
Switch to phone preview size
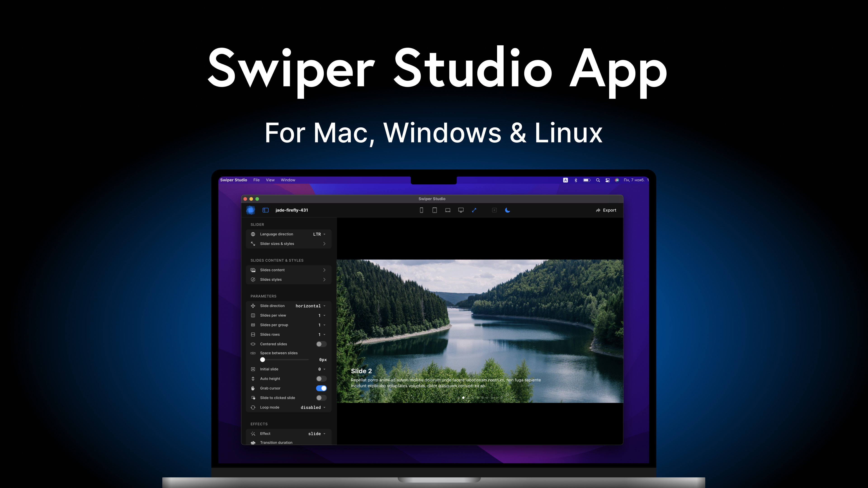click(x=421, y=210)
